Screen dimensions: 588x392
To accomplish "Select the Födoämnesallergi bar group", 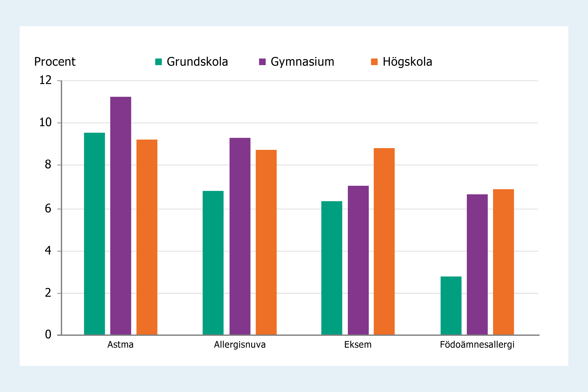I will tap(477, 263).
